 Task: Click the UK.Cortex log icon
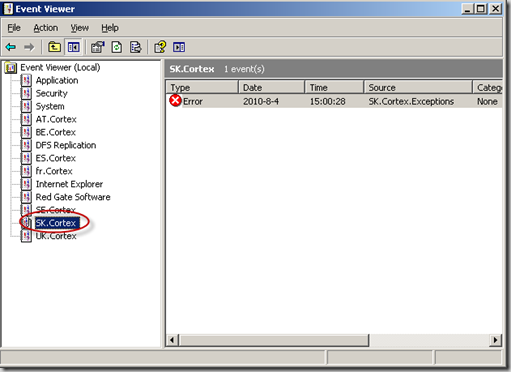(x=26, y=236)
